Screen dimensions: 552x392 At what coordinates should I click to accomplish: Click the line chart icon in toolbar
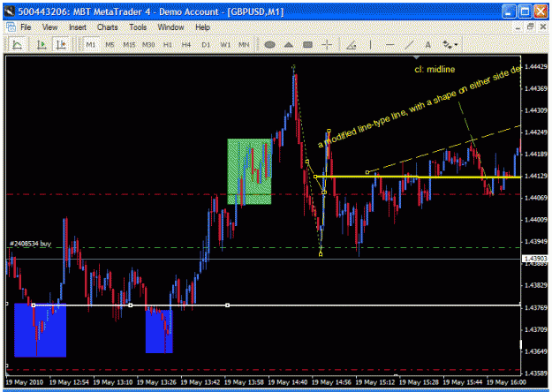pos(17,45)
